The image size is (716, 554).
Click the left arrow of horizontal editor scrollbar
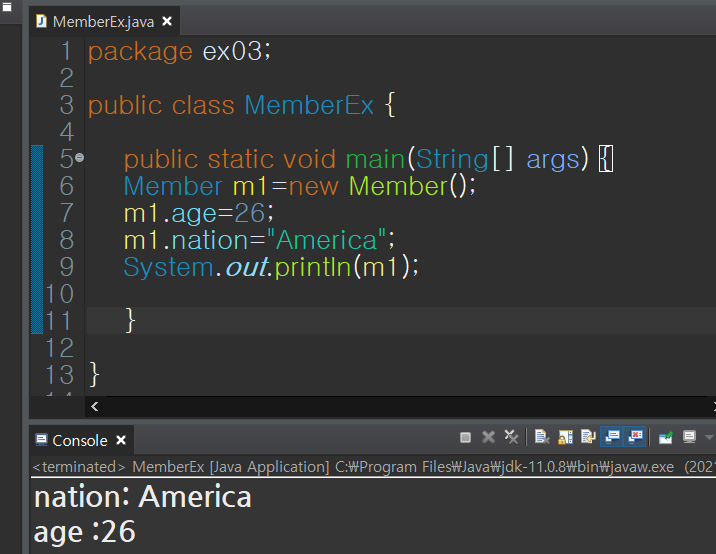pos(95,406)
